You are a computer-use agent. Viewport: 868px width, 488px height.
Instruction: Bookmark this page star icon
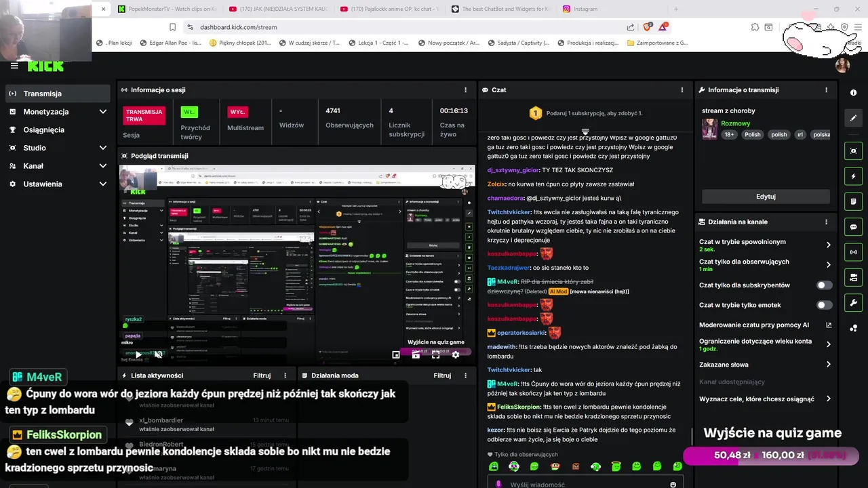(x=172, y=27)
